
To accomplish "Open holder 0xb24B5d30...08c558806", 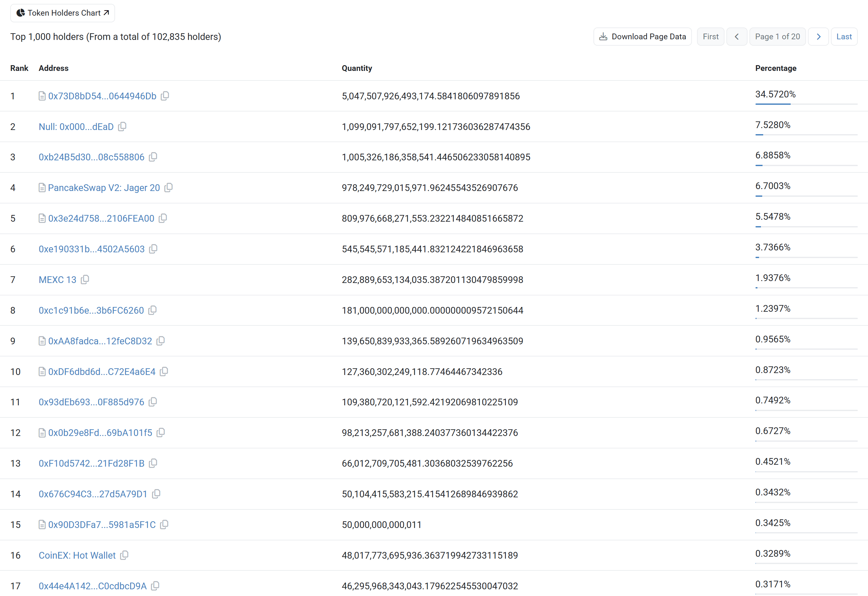I will click(91, 157).
